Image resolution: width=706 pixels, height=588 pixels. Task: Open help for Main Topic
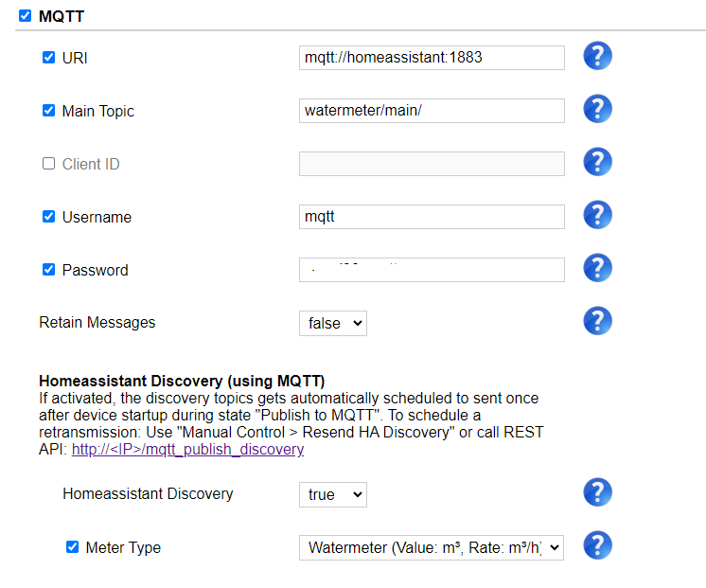(x=597, y=109)
